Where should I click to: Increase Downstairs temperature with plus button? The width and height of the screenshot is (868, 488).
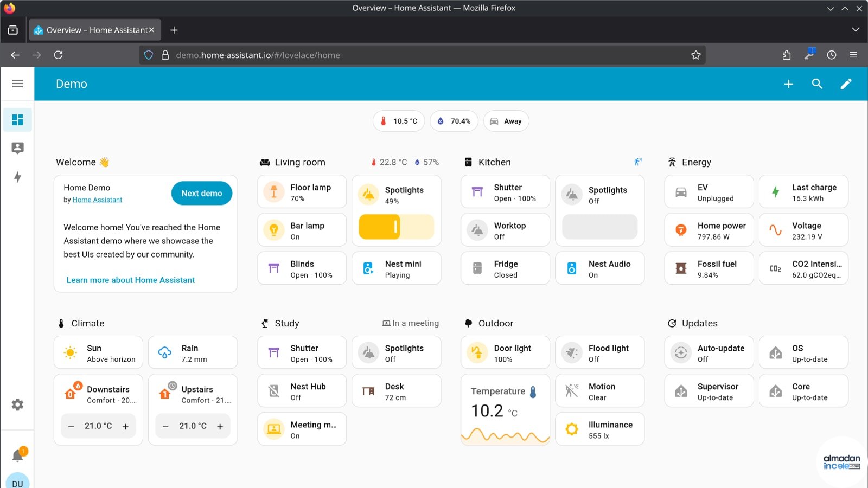click(125, 426)
